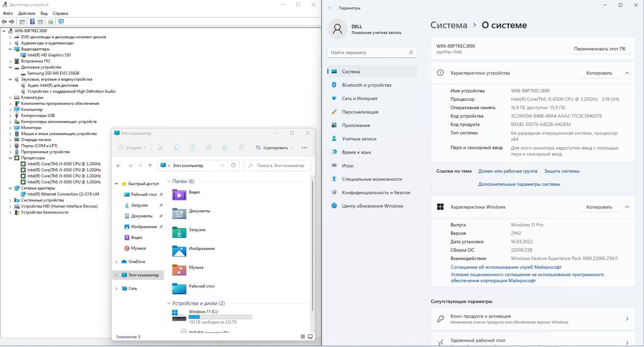Viewport: 644px width, 347px height.
Task: Click the Windows 11 (C:) disk usage bar
Action: 220,317
